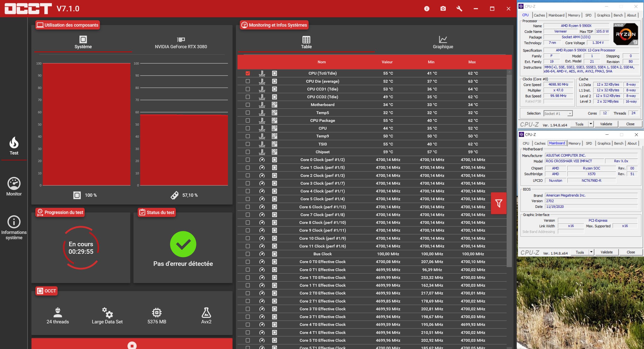This screenshot has width=644, height=349.
Task: Tick the Motherboard row checkbox
Action: click(248, 105)
